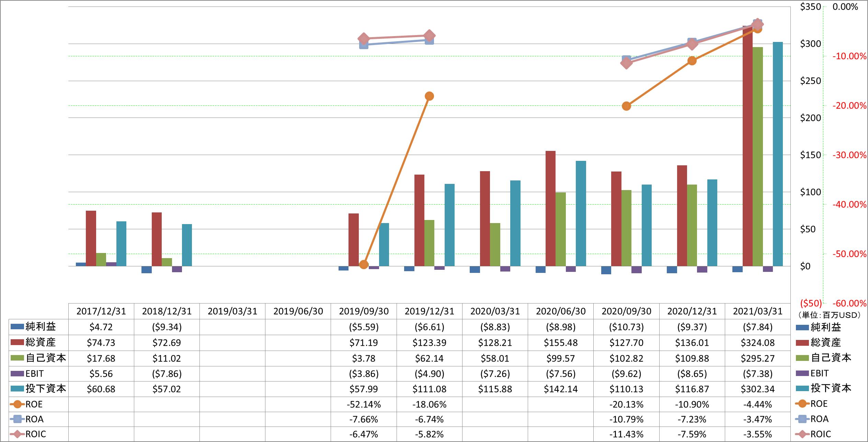This screenshot has width=868, height=442.
Task: Select the pink ROIC diamond at 2019/12/31
Action: pos(429,35)
